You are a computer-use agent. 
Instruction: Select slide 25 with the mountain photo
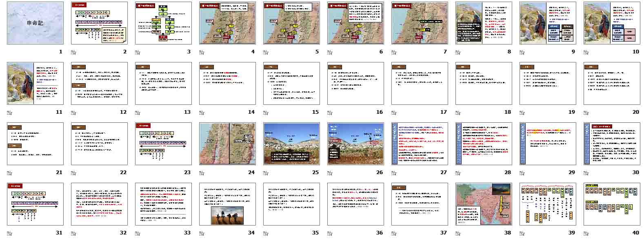[x=291, y=144]
